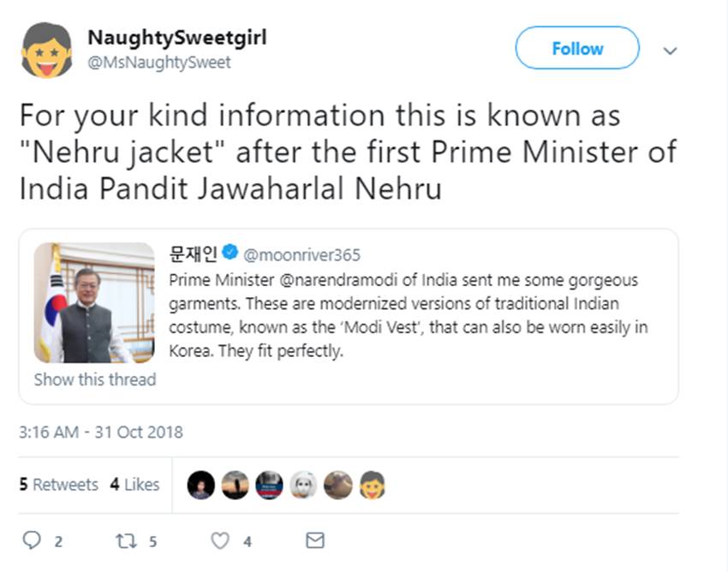Expand Show this thread in quoted tweet
This screenshot has height=572, width=728.
94,379
